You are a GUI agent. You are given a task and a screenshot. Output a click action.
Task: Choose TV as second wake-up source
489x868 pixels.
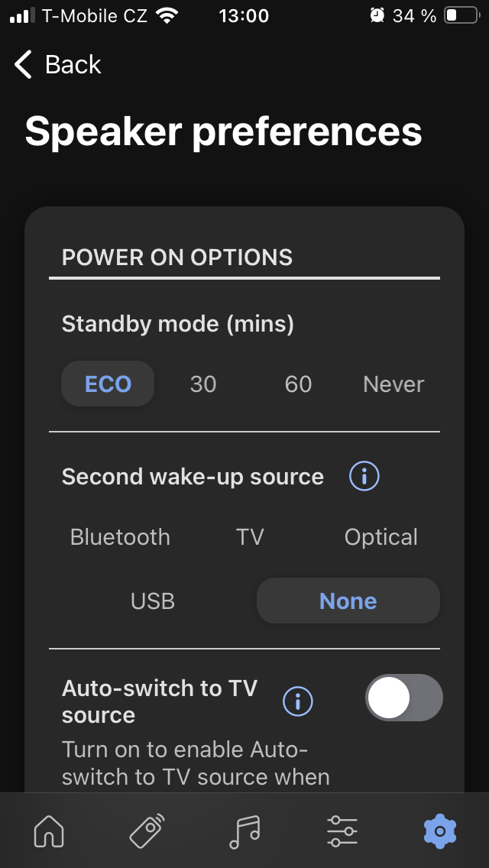250,537
